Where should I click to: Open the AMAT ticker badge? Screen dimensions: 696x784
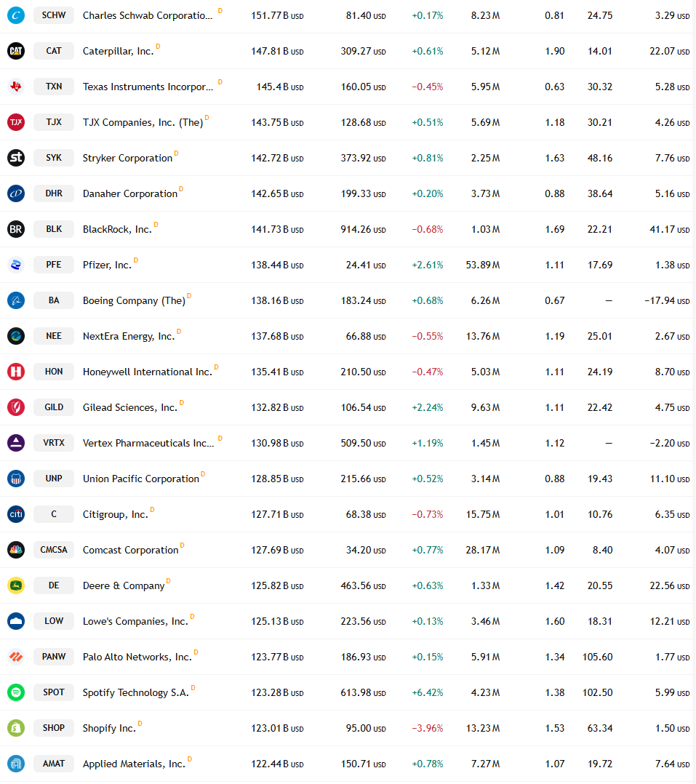click(54, 764)
